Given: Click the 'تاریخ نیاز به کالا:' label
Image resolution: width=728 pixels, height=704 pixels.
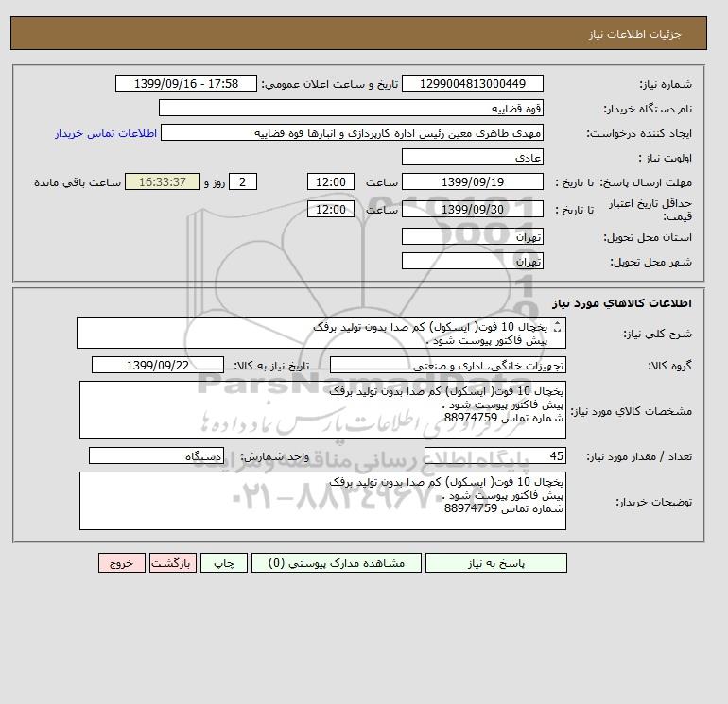Looking at the screenshot, I should 271,366.
